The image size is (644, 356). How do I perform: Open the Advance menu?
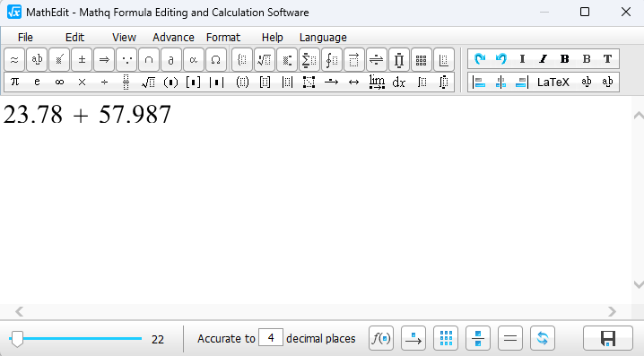(x=173, y=38)
